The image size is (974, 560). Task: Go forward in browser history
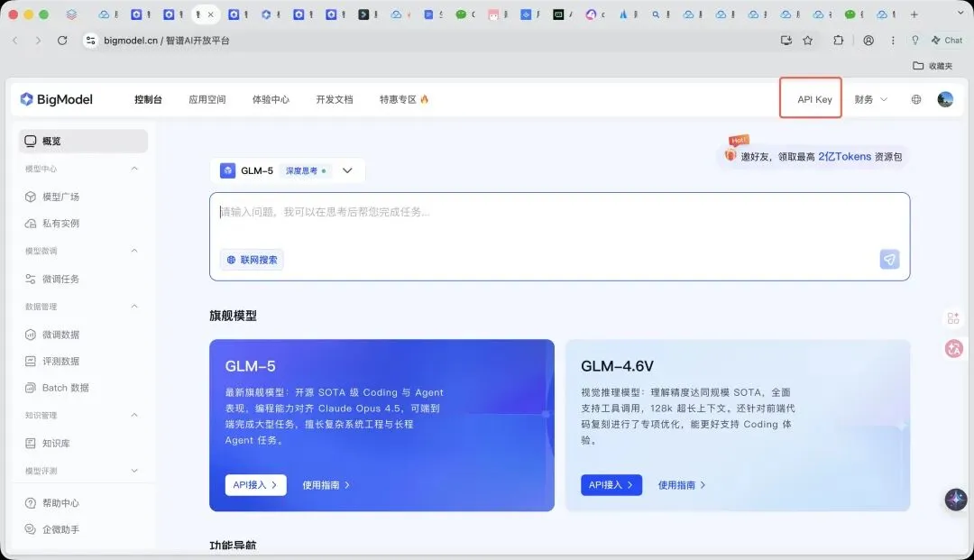pos(38,41)
